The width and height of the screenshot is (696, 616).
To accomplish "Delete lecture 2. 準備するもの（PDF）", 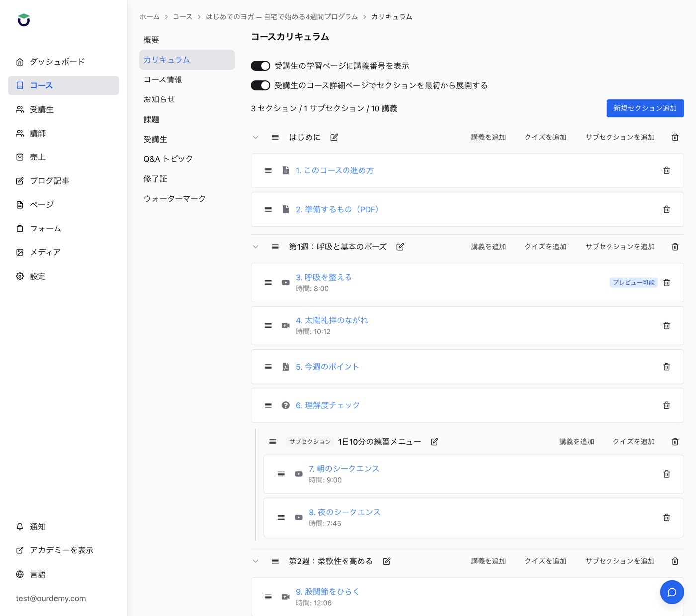I will [667, 209].
